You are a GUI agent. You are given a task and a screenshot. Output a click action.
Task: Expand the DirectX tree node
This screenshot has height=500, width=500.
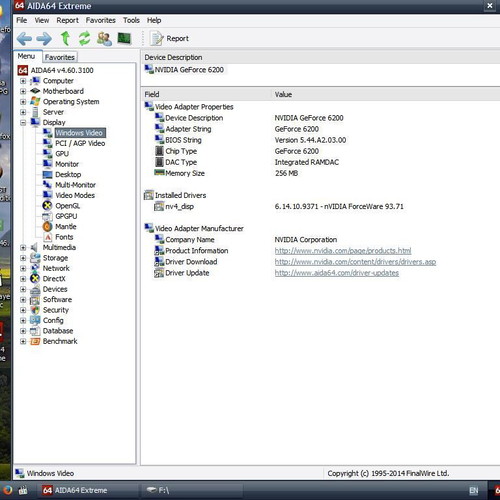tap(23, 279)
